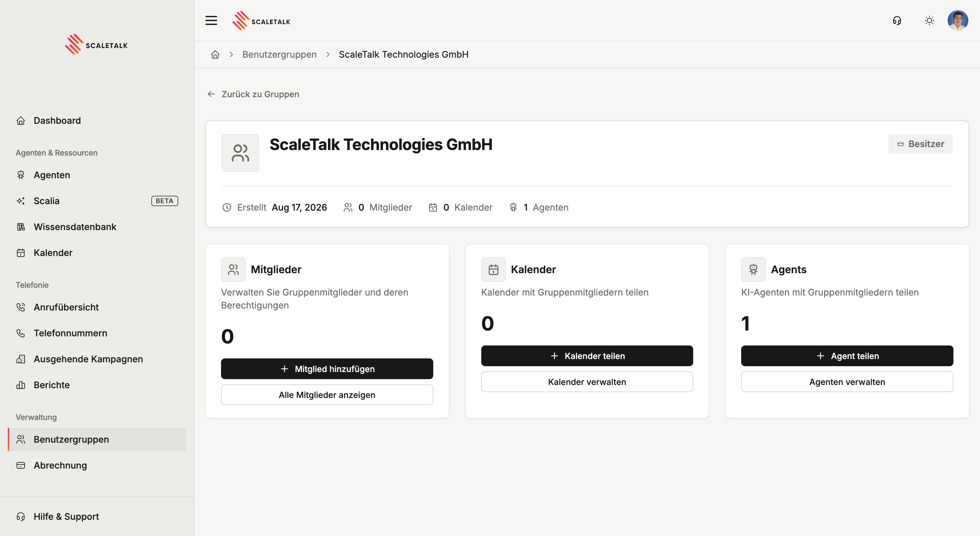Open Scalia in the sidebar
This screenshot has height=536, width=980.
pos(97,201)
